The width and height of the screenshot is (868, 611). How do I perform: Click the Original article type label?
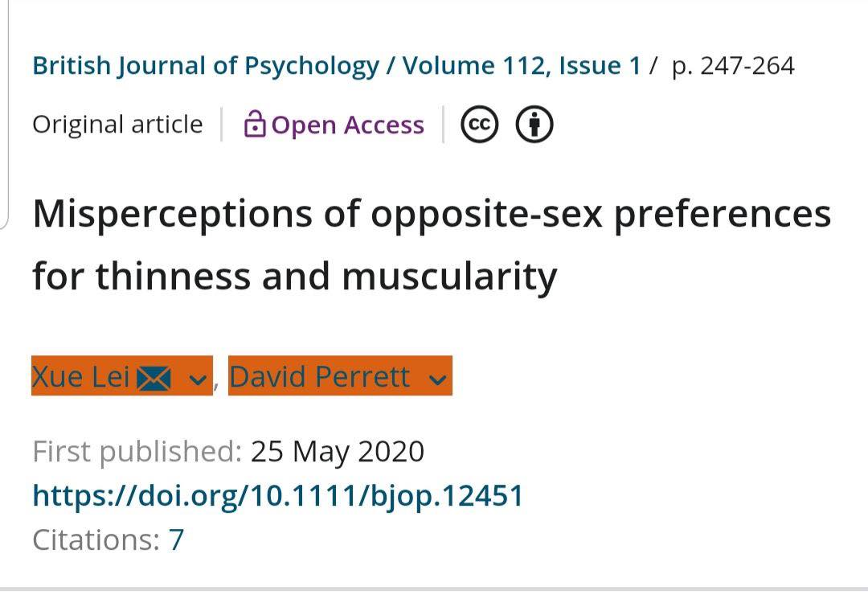point(117,124)
